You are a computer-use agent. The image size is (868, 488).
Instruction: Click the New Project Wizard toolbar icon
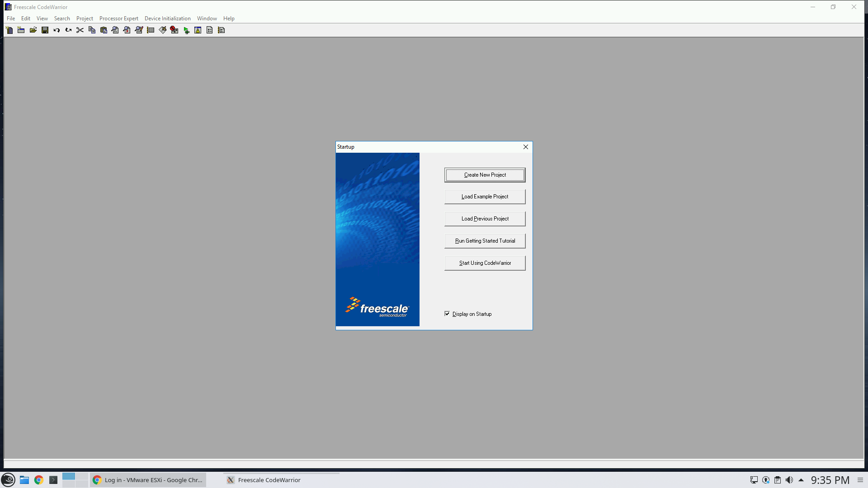point(9,30)
